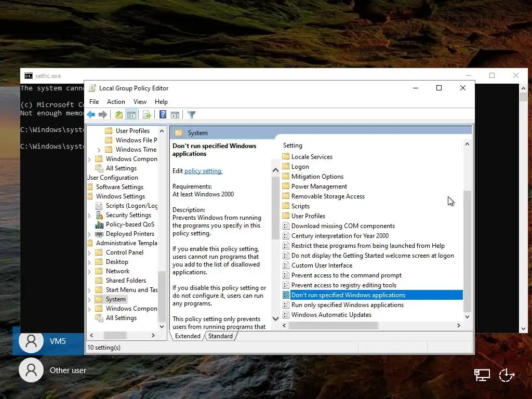Select Shared Folders in the tree

[126, 280]
